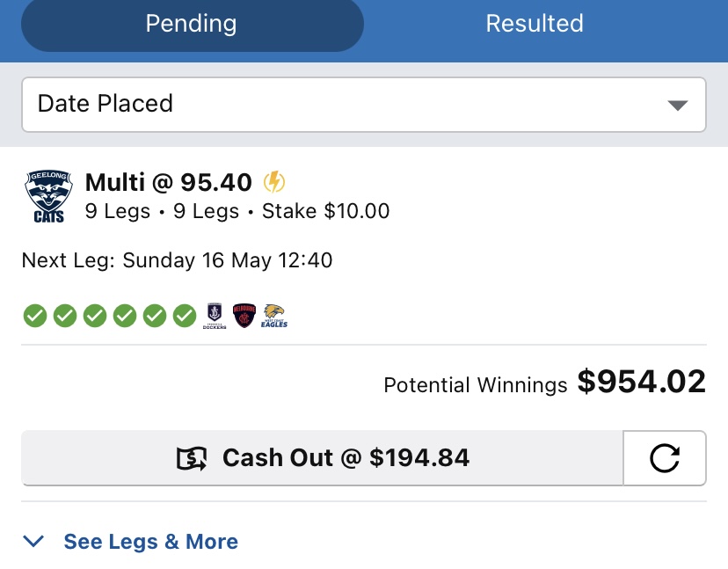Tap the cash icon on Cash Out
The width and height of the screenshot is (728, 569).
click(x=192, y=458)
